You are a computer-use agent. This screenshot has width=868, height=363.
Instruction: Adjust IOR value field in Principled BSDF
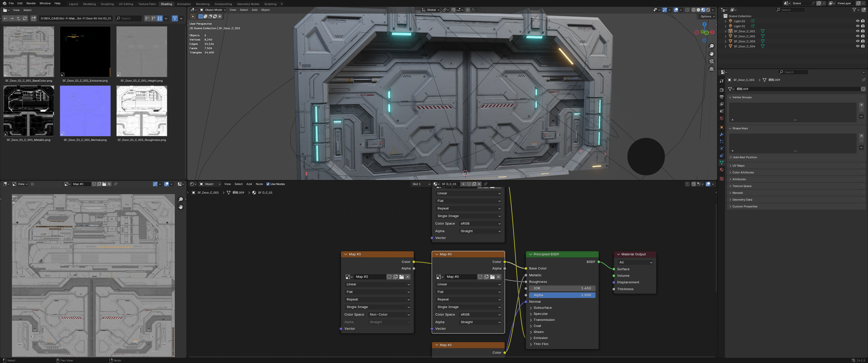562,288
